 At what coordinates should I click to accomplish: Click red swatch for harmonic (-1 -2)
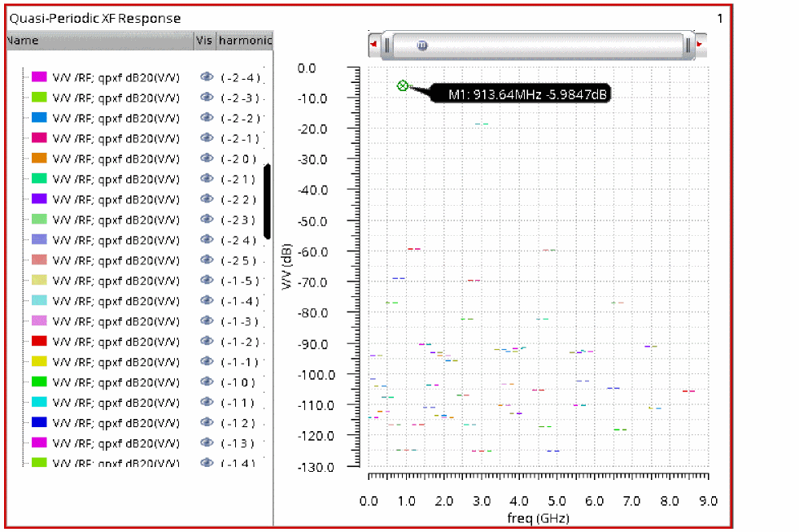coord(39,342)
